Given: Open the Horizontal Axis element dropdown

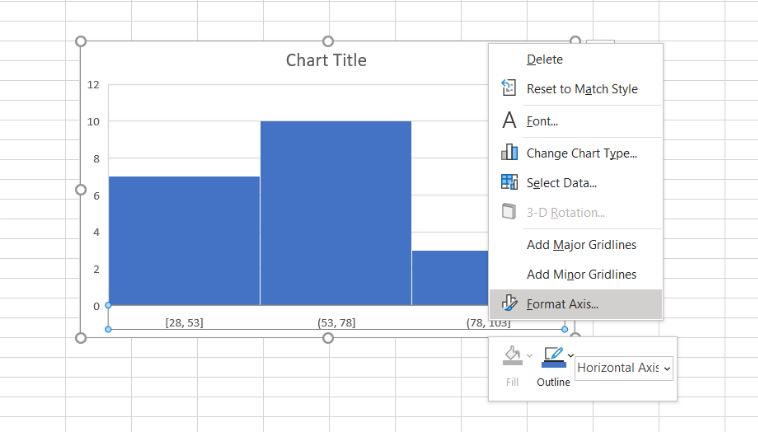Looking at the screenshot, I should [x=624, y=368].
